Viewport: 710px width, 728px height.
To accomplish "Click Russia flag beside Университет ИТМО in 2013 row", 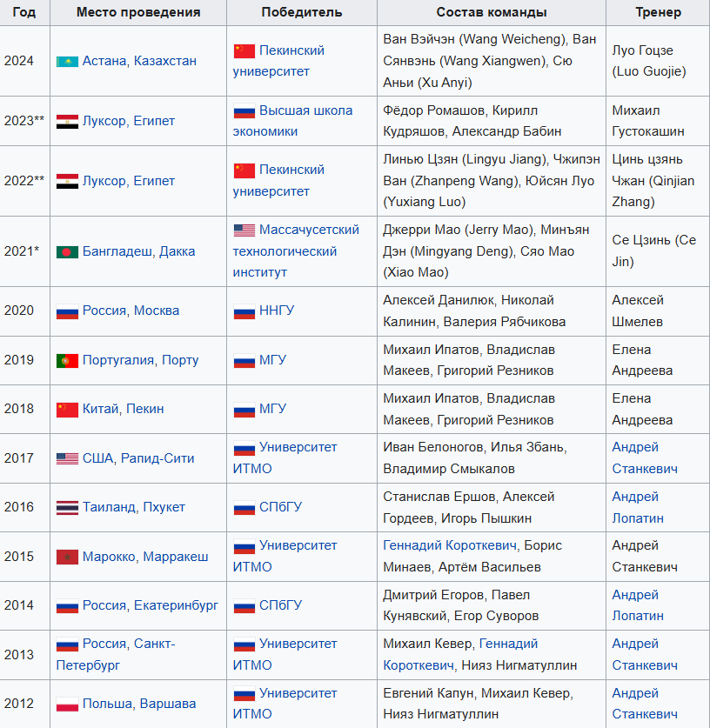I will tap(244, 645).
